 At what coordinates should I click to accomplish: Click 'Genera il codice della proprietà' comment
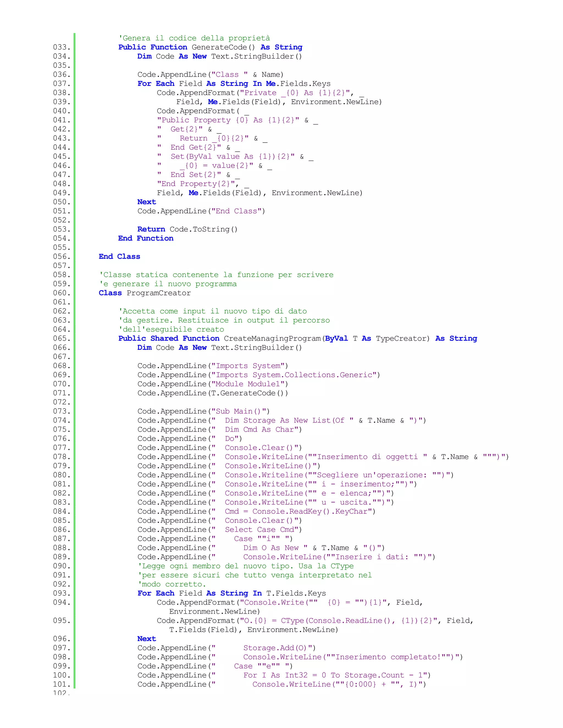click(194, 38)
